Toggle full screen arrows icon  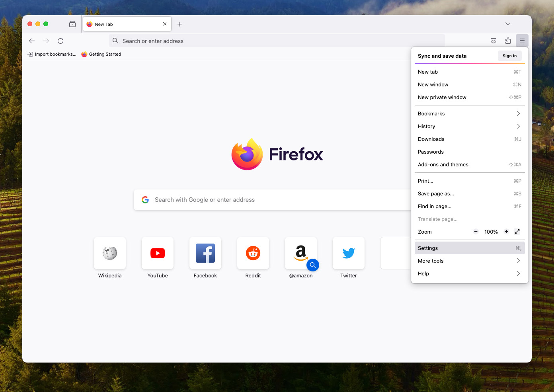tap(517, 232)
